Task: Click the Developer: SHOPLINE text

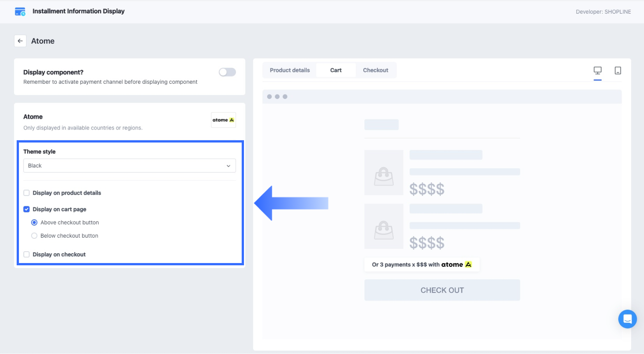Action: click(x=603, y=12)
